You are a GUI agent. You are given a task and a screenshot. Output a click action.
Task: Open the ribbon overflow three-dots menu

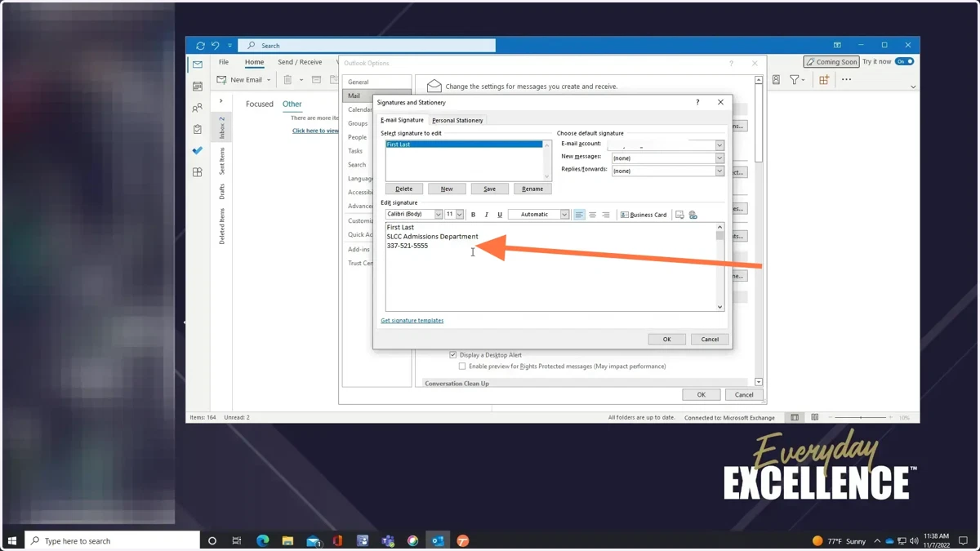[x=846, y=80]
